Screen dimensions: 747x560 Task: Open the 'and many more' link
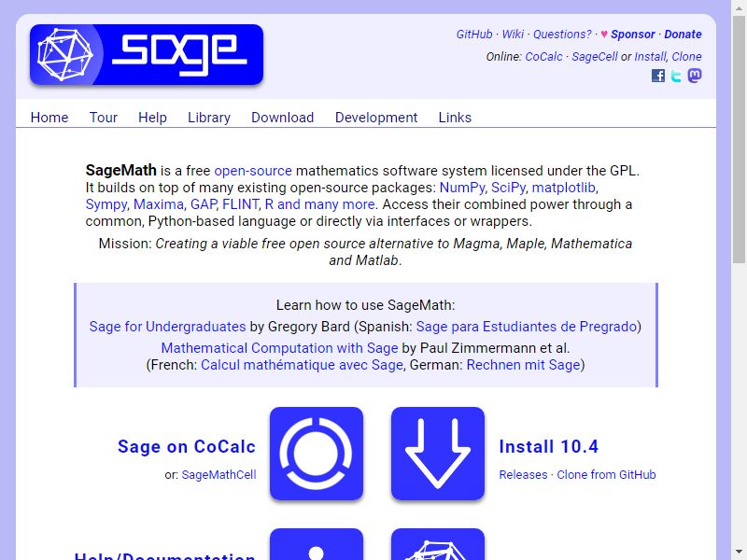tap(326, 204)
